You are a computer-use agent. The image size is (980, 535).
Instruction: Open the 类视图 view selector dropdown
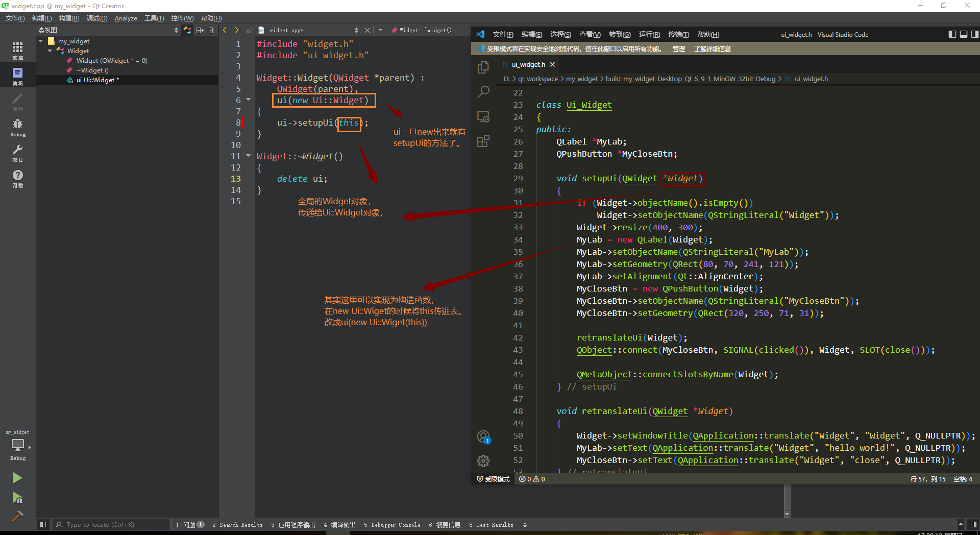(x=177, y=30)
